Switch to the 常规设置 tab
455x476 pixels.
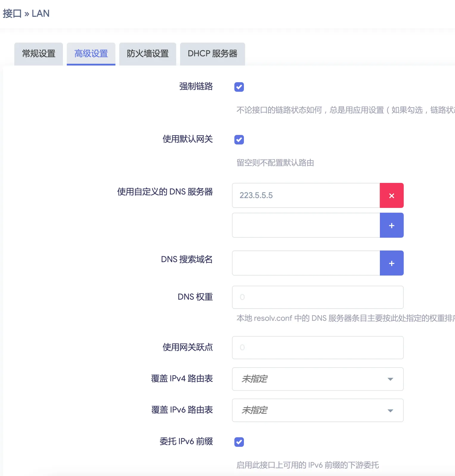pos(39,54)
